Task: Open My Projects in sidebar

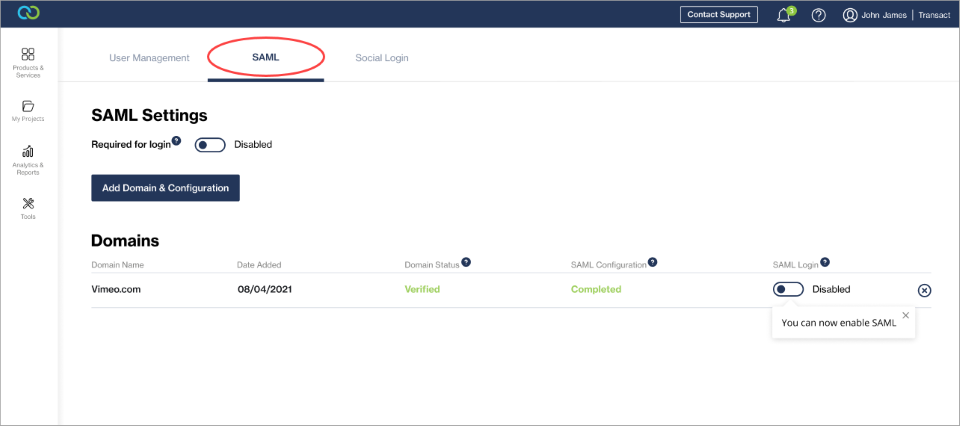Action: [x=28, y=111]
